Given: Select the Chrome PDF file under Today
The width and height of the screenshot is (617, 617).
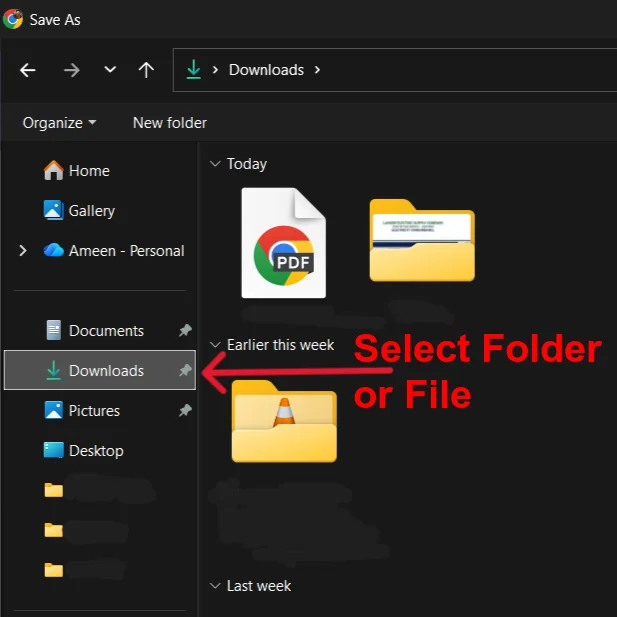Looking at the screenshot, I should [283, 243].
